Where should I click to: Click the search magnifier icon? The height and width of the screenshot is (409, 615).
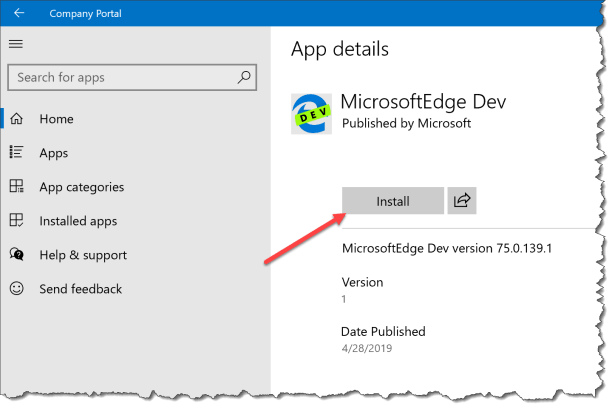point(244,77)
